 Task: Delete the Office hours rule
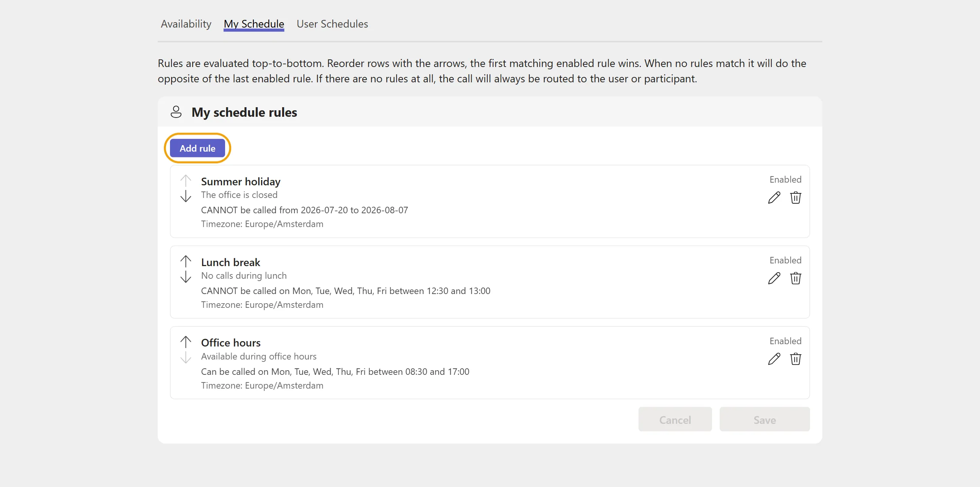pyautogui.click(x=795, y=359)
